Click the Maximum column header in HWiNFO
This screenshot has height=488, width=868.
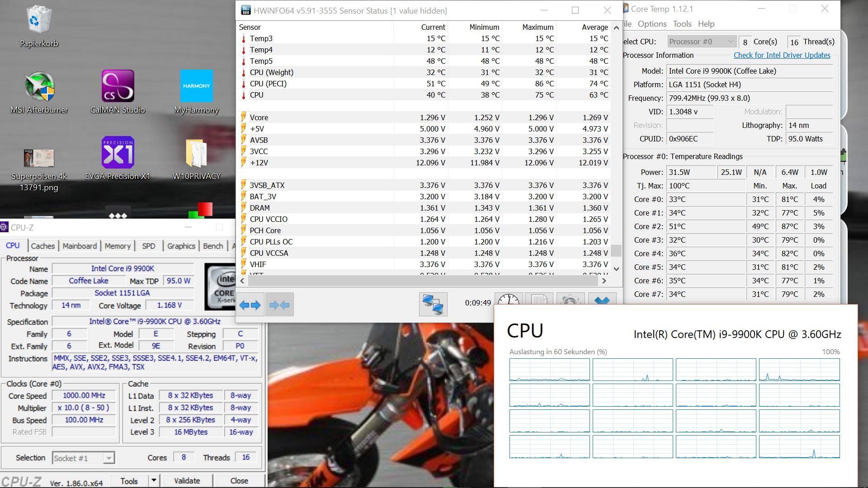click(x=529, y=27)
